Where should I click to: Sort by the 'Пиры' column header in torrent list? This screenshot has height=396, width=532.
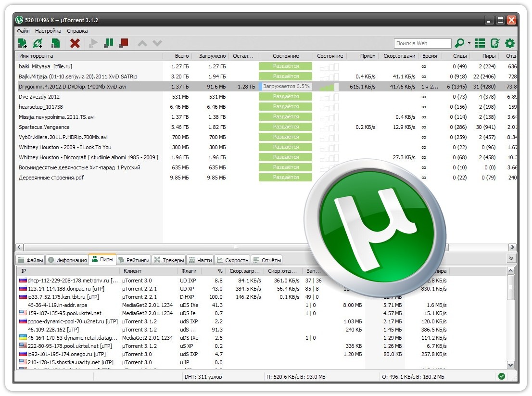[484, 56]
